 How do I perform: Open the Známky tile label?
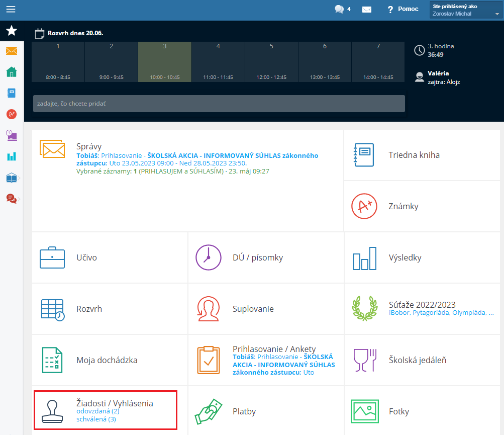coord(404,206)
